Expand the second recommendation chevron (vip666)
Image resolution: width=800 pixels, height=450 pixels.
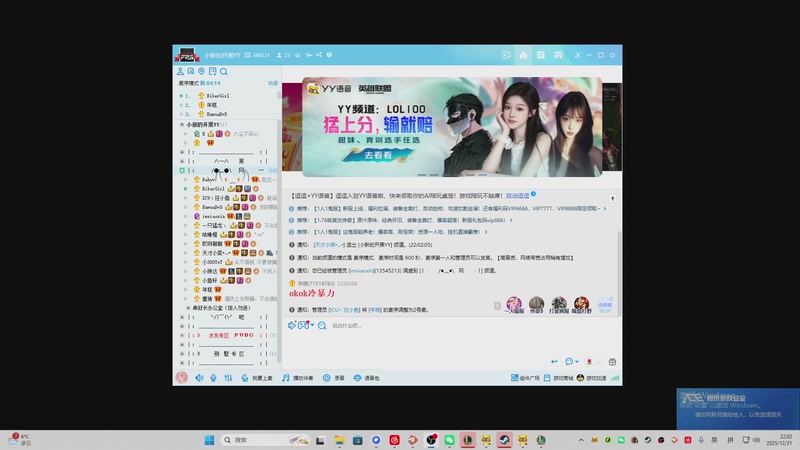511,220
